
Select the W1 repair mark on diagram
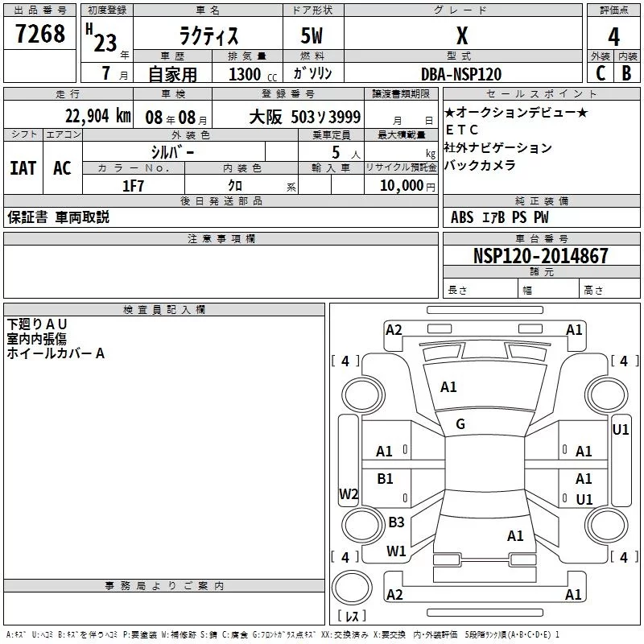point(396,551)
